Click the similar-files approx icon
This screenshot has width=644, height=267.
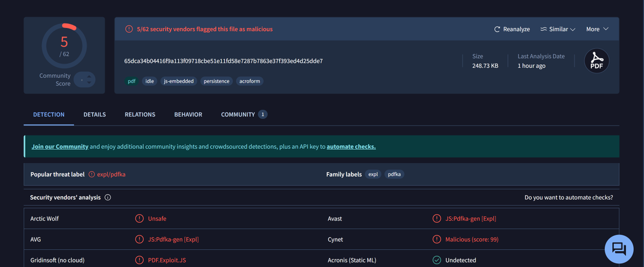543,29
